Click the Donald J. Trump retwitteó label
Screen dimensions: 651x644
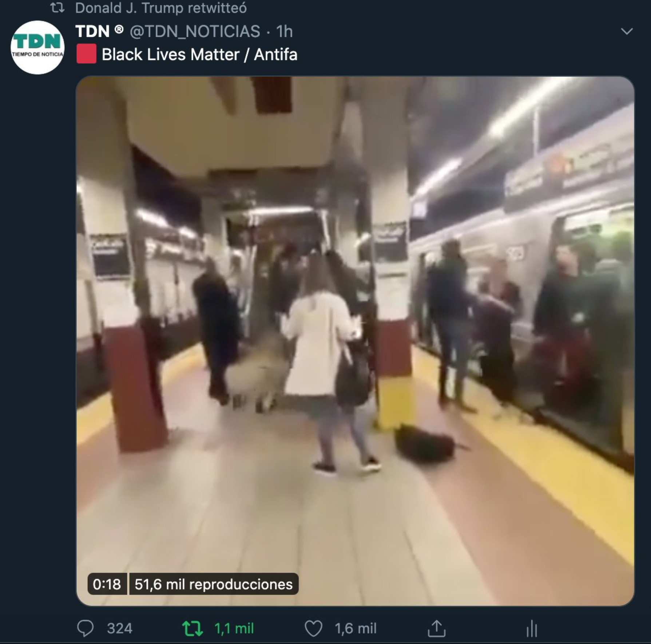(x=161, y=8)
